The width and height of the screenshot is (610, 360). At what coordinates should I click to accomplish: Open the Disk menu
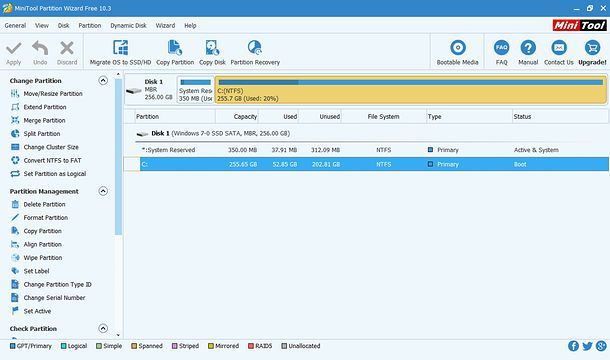tap(63, 26)
